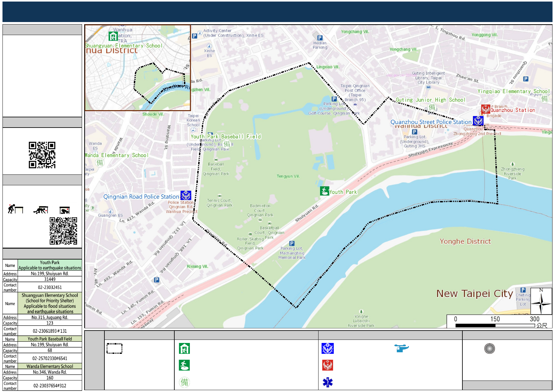Click Activity Center parking P icon
Viewport: 555px width, 392px height.
coord(195,36)
